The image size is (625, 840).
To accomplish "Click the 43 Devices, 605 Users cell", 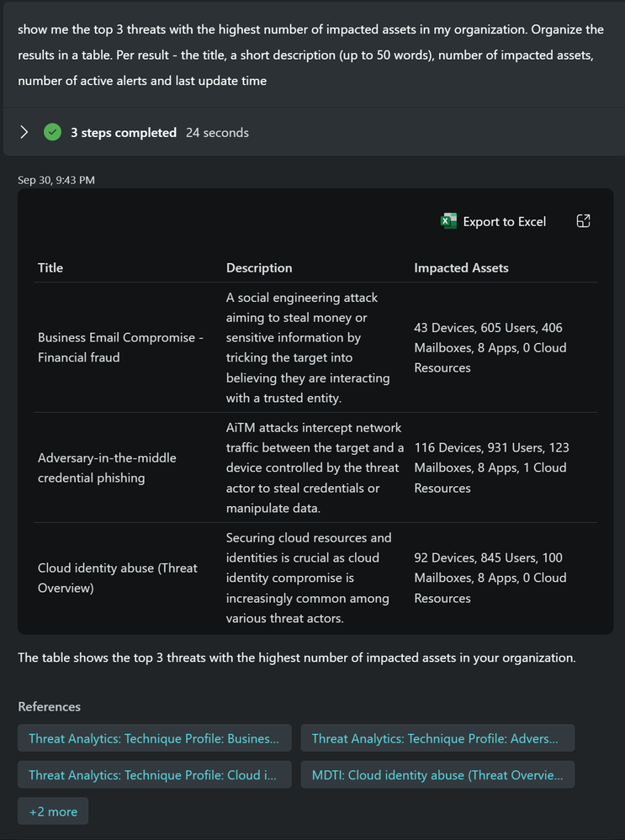I will (490, 347).
